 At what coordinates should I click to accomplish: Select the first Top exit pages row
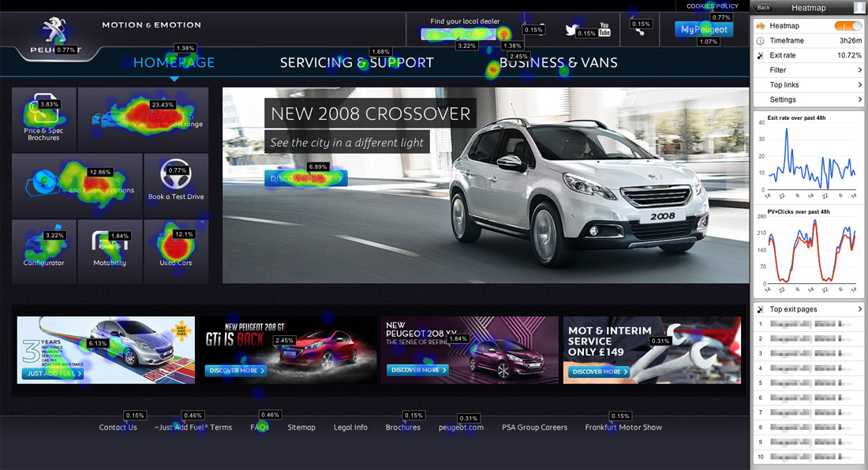[x=809, y=324]
